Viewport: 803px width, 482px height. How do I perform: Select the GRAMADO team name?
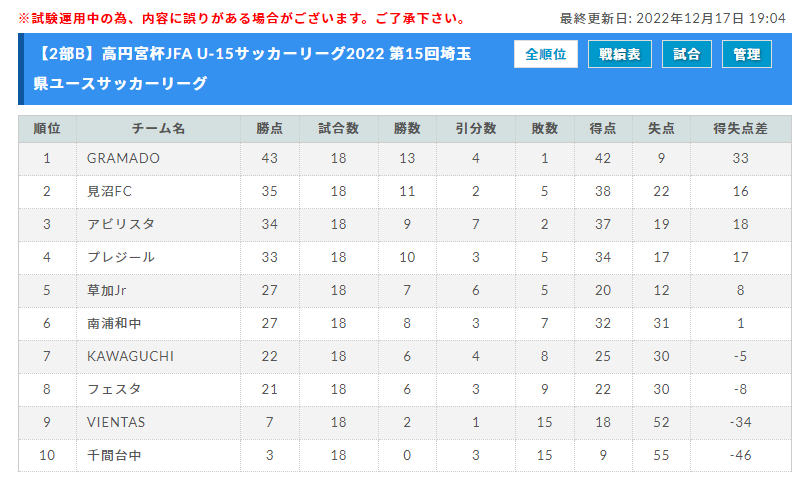click(x=123, y=158)
